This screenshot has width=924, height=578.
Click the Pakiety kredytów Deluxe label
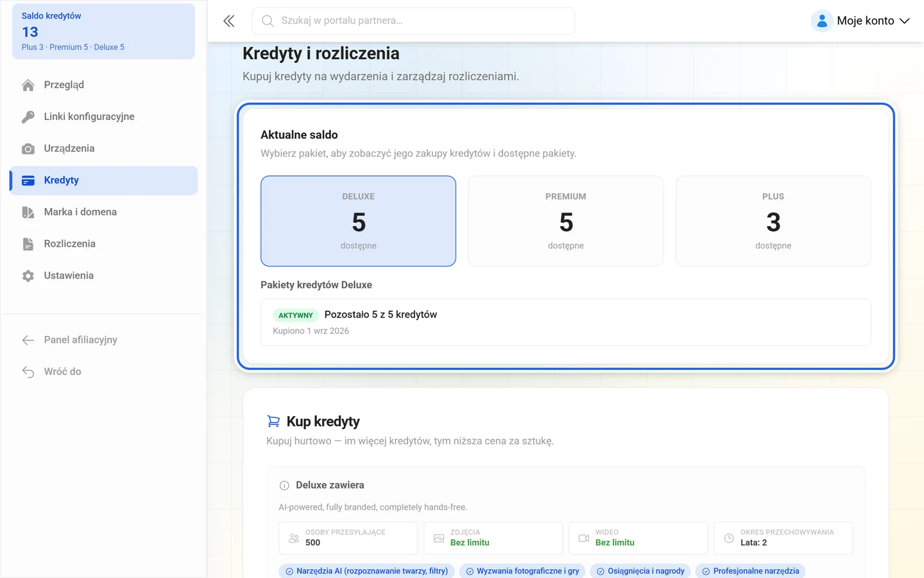click(x=316, y=285)
